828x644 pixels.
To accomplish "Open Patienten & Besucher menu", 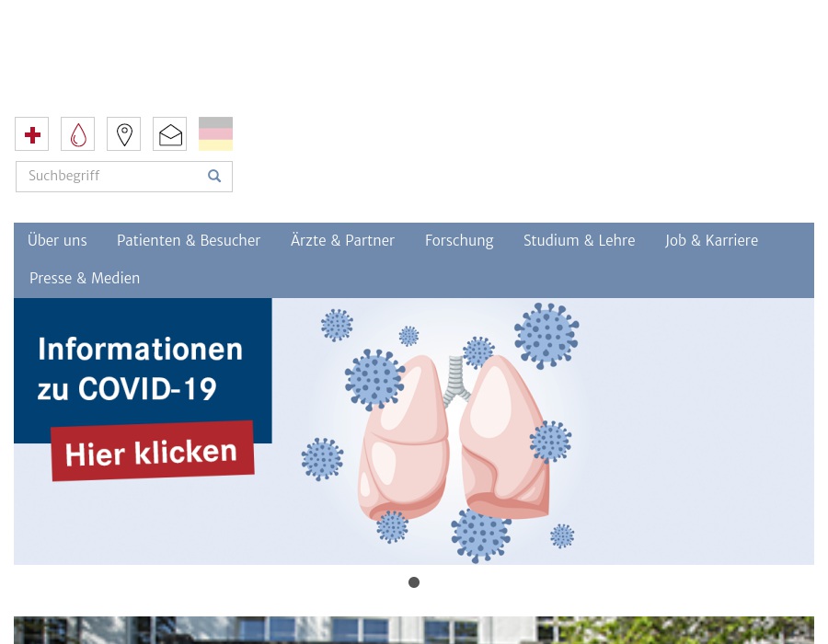I will (x=189, y=241).
